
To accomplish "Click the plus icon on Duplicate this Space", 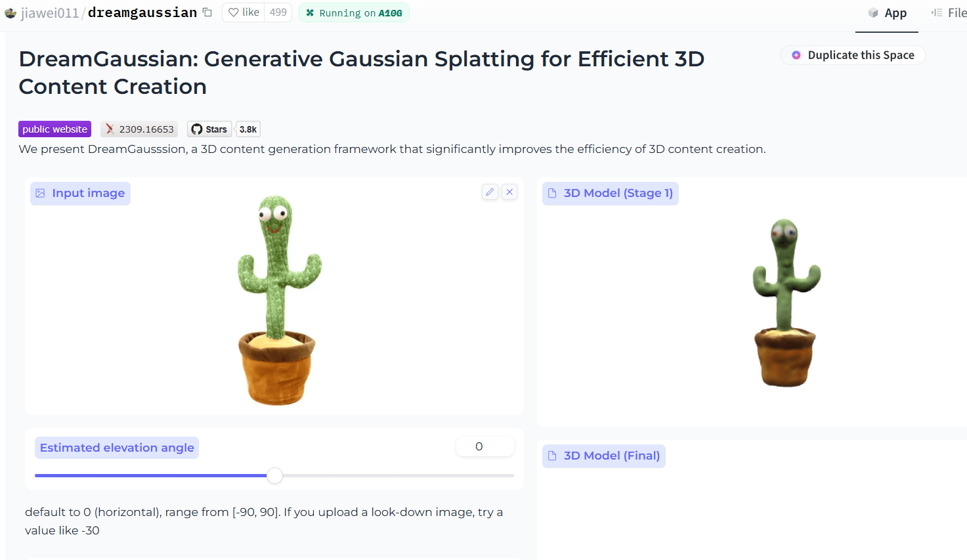I will pyautogui.click(x=796, y=55).
